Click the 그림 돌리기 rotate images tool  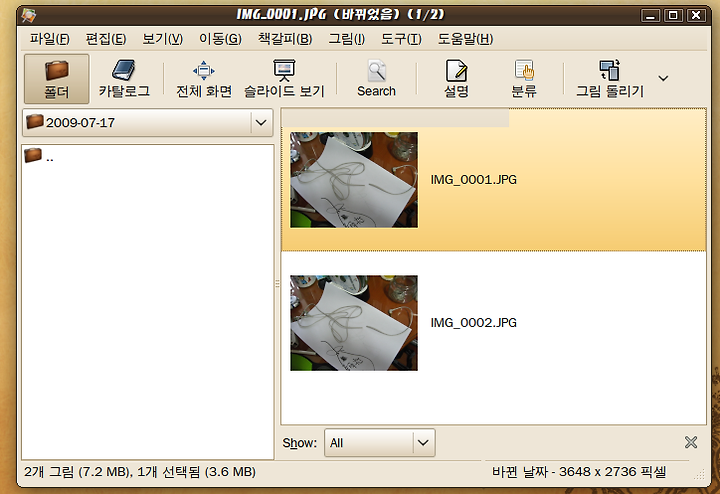[x=610, y=79]
